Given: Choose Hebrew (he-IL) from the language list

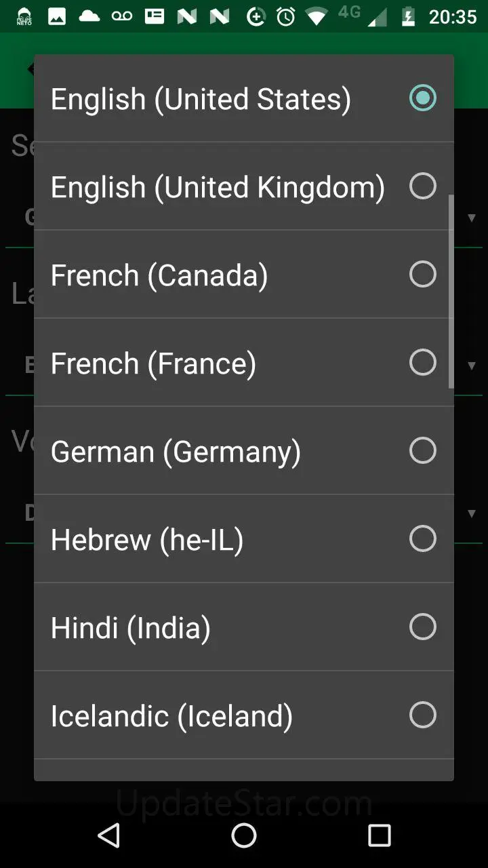Looking at the screenshot, I should [147, 539].
